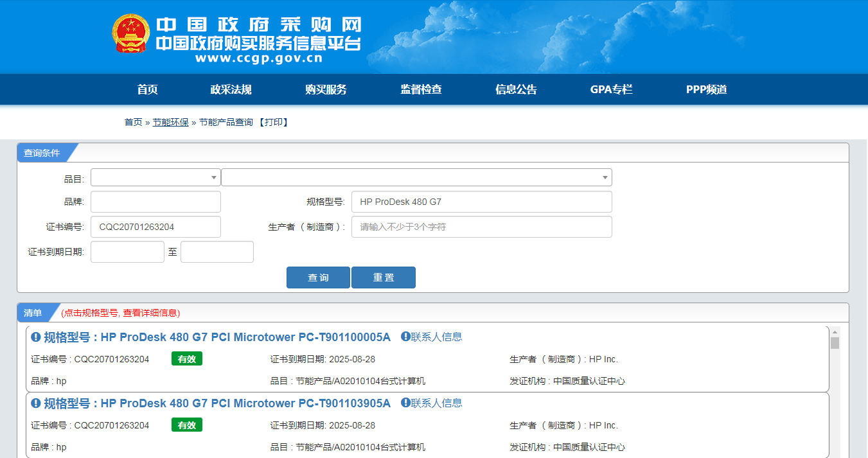Click red hint 点击规格型号,查看详细信息
Screen dimensions: 868x458
121,313
